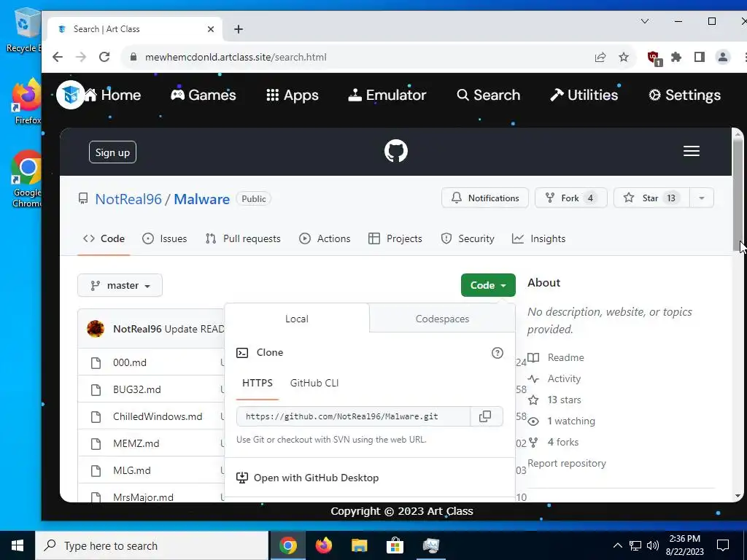Go to the Home nav item
Screen dimensions: 747x560
pos(113,95)
